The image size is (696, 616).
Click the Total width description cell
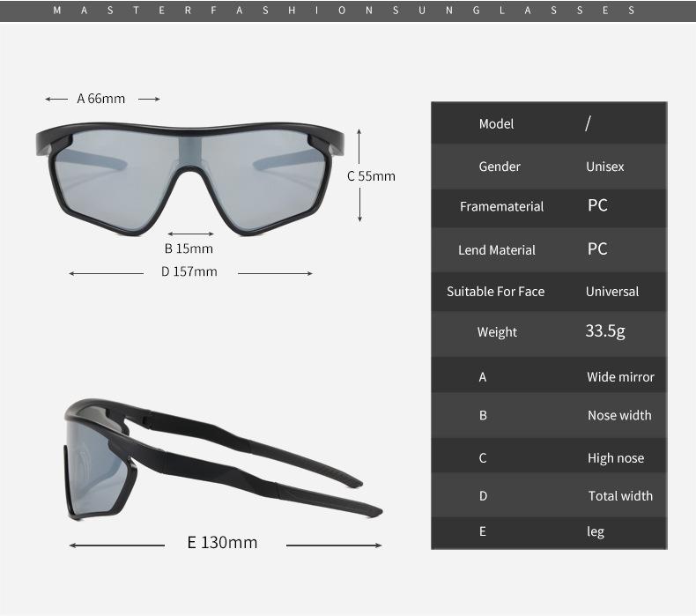pyautogui.click(x=620, y=496)
